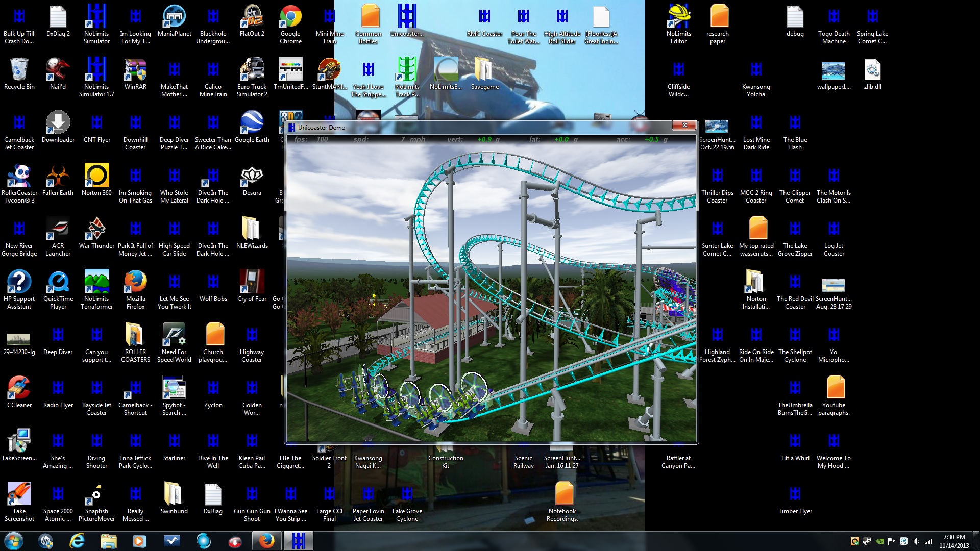Open HP Support Assistant desktop icon
This screenshot has height=551, width=980.
point(19,289)
